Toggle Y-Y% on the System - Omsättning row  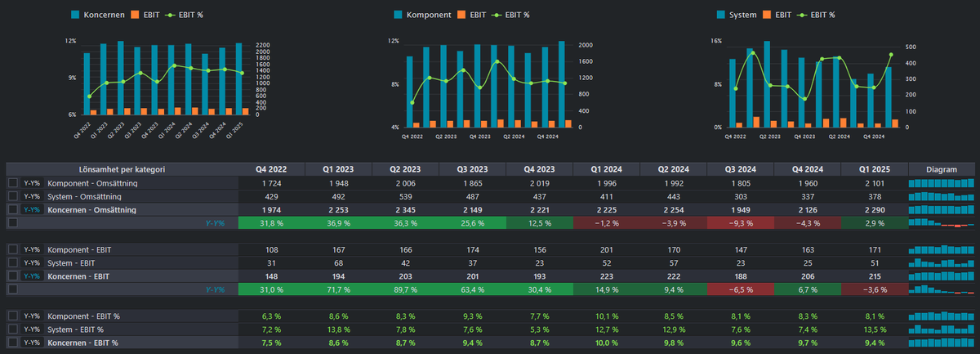click(x=33, y=197)
